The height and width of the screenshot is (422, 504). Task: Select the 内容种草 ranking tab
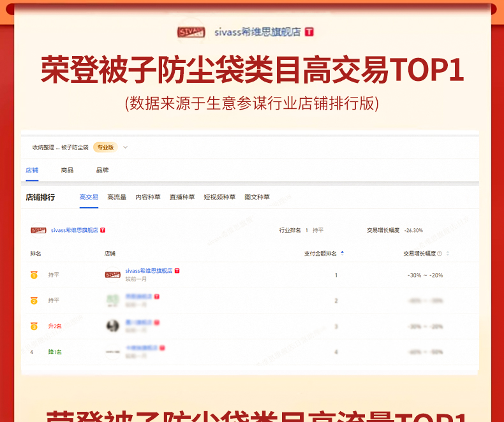pos(148,197)
